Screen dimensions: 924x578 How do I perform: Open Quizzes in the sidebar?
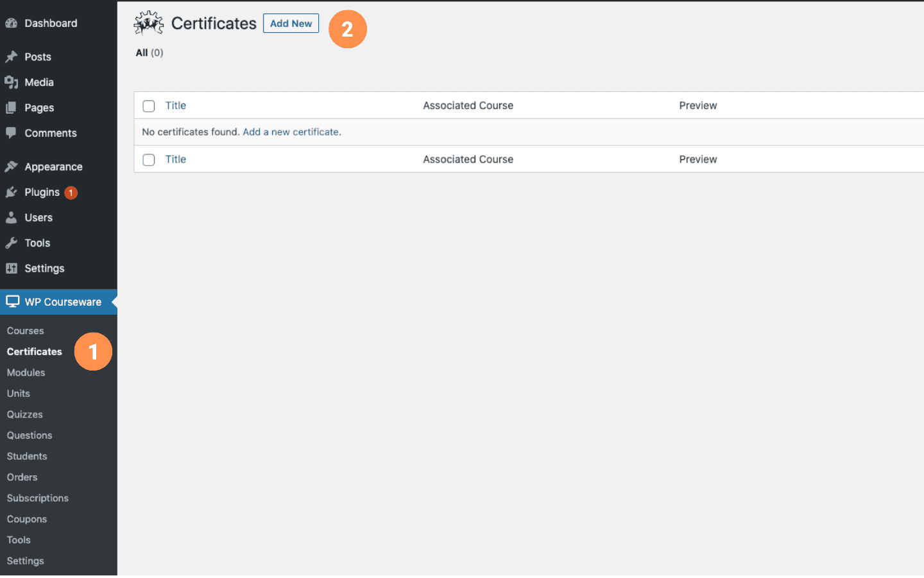pos(25,415)
